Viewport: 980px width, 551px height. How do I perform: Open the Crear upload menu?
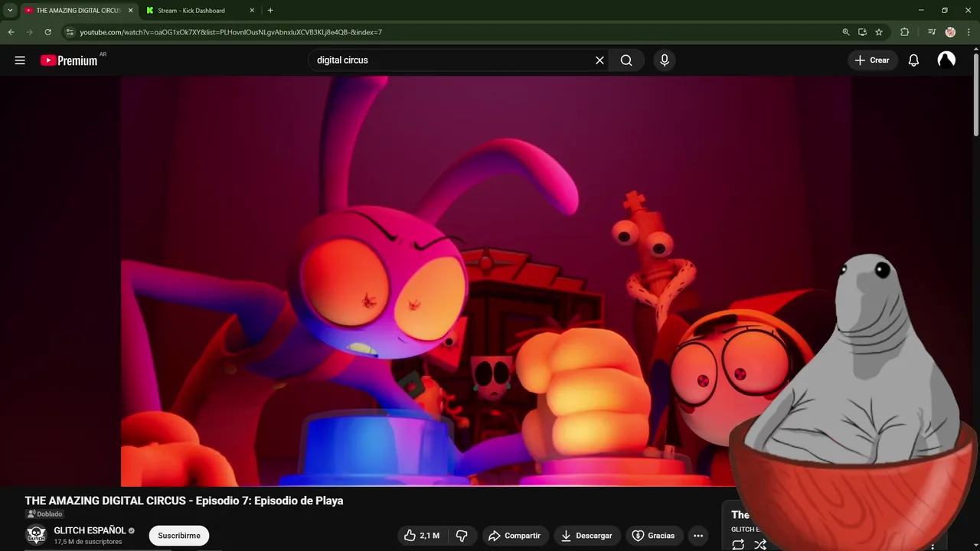click(872, 60)
